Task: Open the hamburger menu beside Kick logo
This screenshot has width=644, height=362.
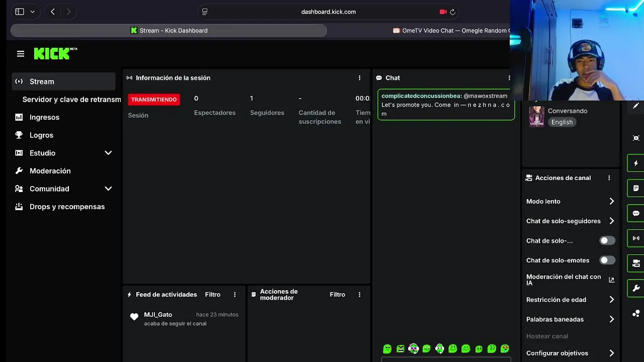Action: pos(21,54)
